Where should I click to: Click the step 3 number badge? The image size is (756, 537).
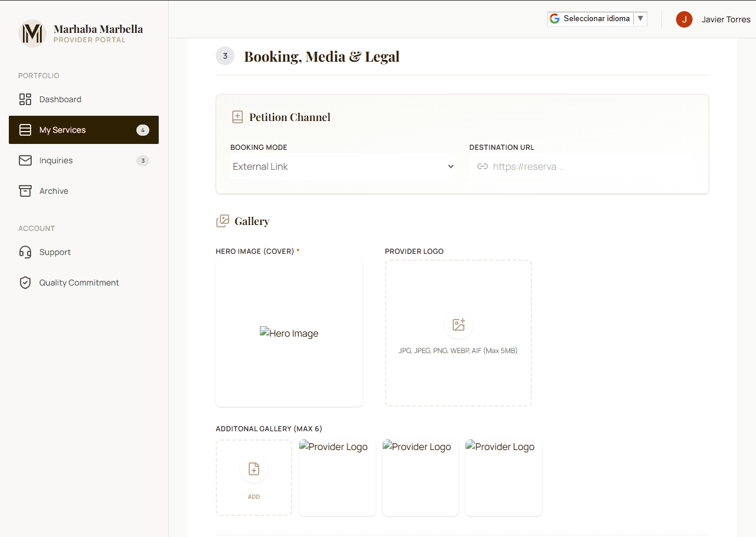(x=225, y=56)
